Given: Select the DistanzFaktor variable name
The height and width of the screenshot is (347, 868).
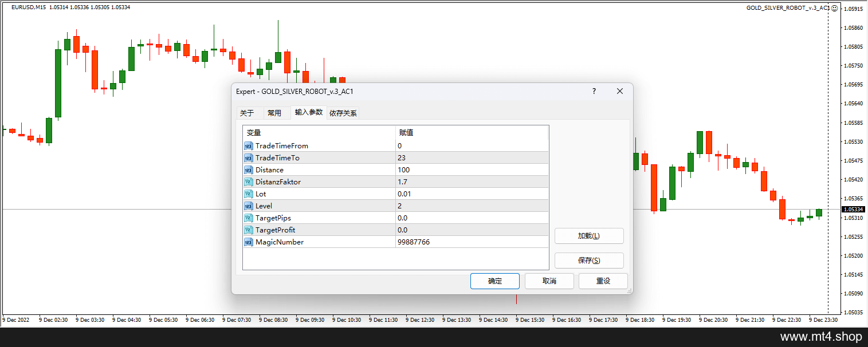Looking at the screenshot, I should (x=278, y=182).
